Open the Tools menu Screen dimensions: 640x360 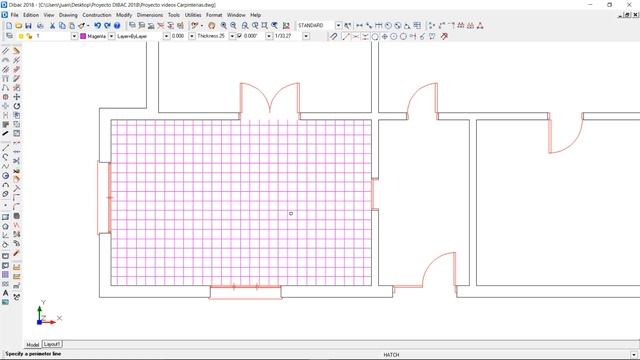[x=173, y=15]
